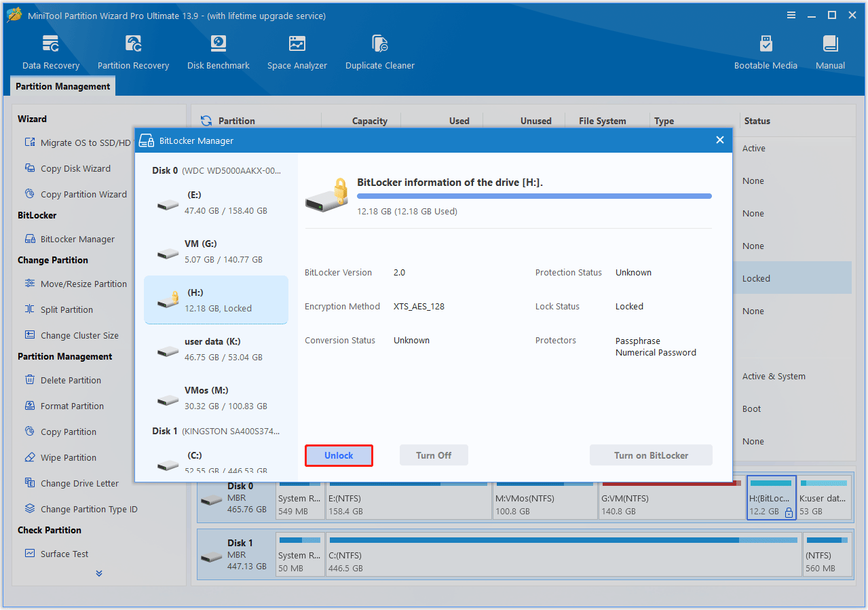The image size is (868, 610).
Task: Sort by File System column header
Action: (603, 121)
